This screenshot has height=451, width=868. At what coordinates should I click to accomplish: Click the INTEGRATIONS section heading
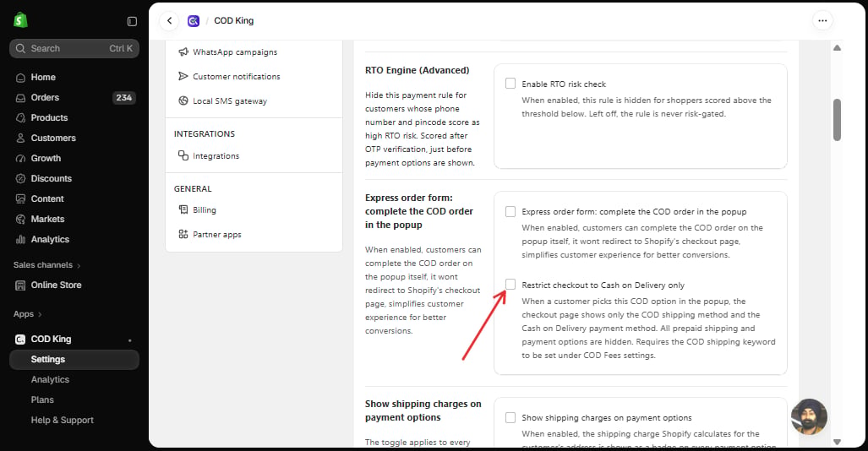pyautogui.click(x=205, y=134)
